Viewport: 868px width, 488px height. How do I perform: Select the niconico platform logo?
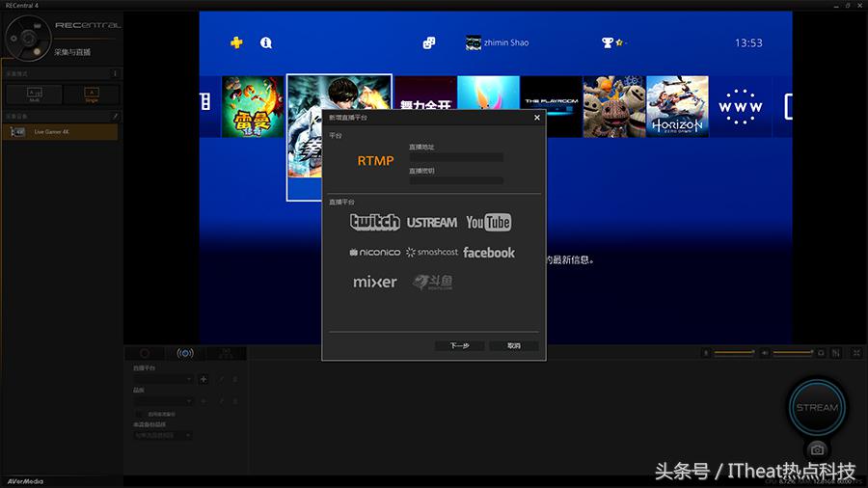pyautogui.click(x=375, y=253)
